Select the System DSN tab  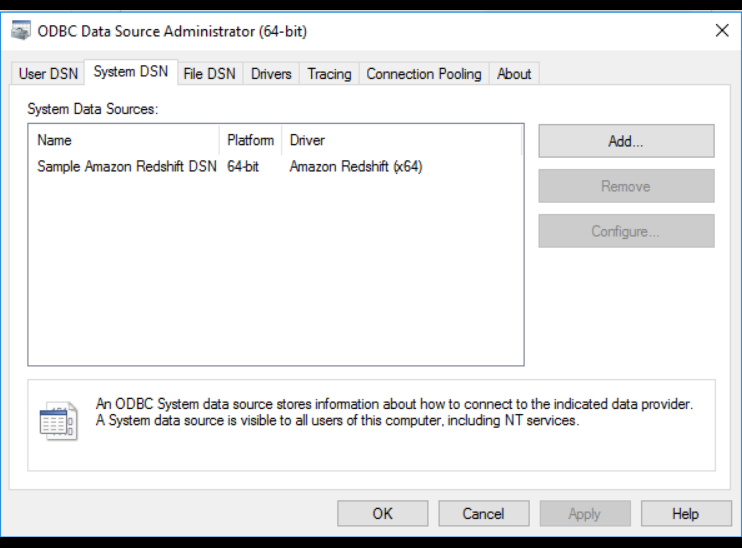[x=131, y=72]
